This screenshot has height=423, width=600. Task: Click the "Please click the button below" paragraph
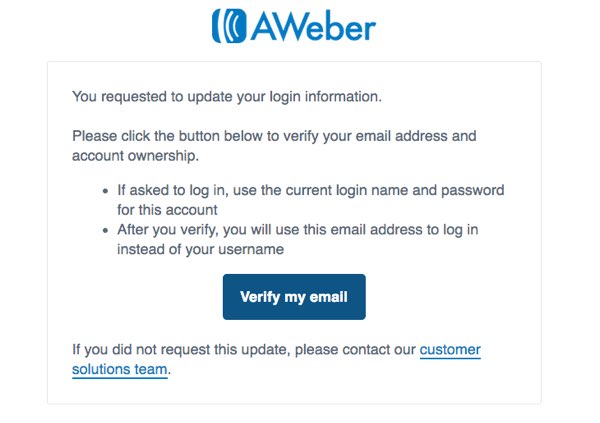click(x=274, y=146)
